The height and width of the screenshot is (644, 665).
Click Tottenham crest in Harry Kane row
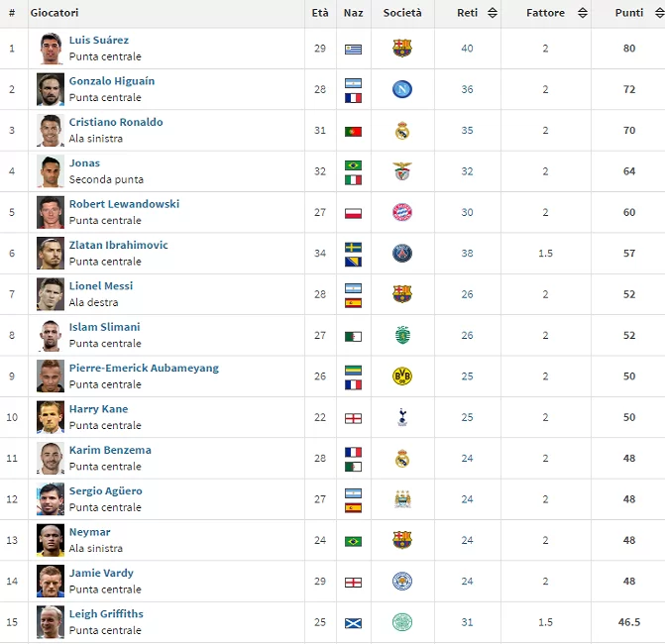[x=401, y=417]
